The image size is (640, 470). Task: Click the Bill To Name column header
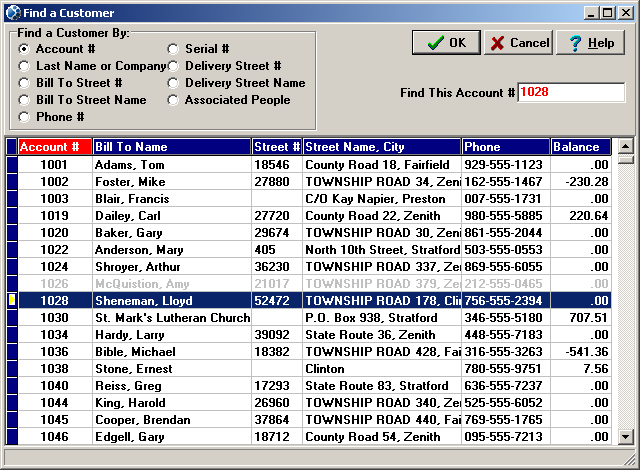point(171,147)
